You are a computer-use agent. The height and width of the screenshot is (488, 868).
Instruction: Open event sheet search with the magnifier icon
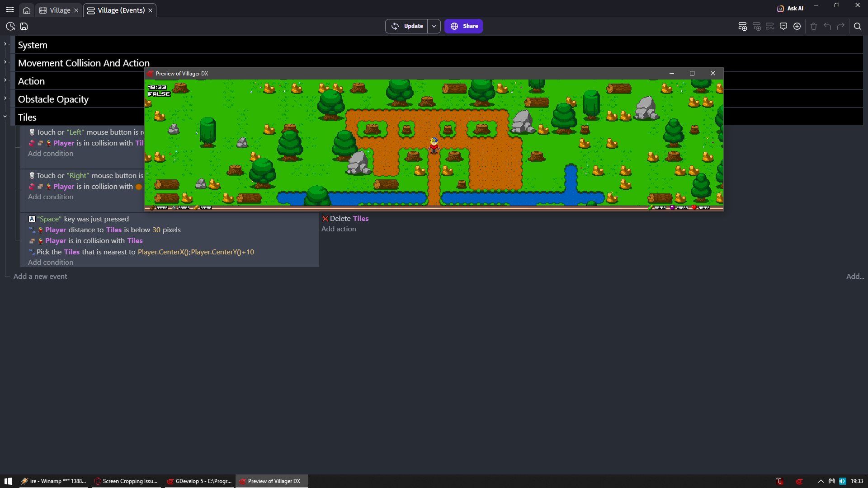click(x=858, y=26)
